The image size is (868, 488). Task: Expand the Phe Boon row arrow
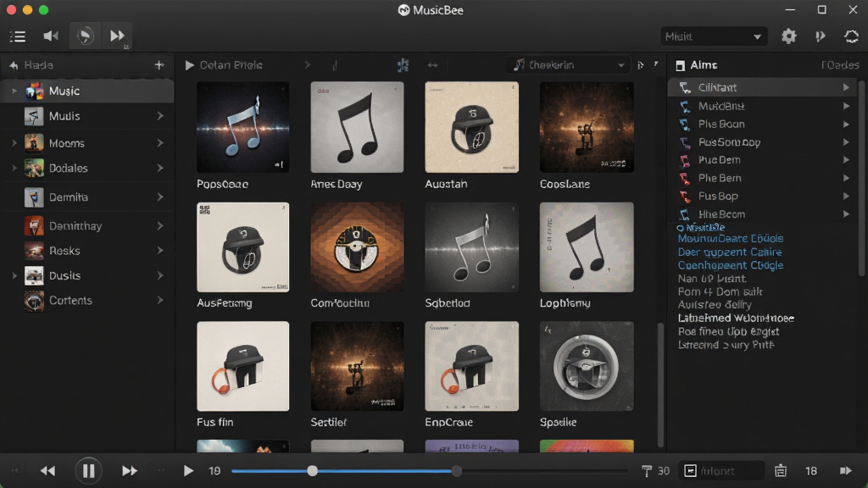click(846, 125)
